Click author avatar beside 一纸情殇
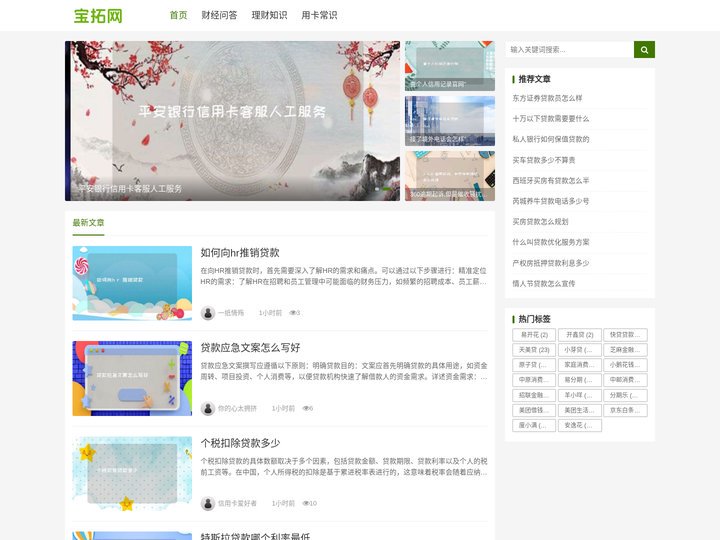The image size is (720, 540). pos(208,313)
